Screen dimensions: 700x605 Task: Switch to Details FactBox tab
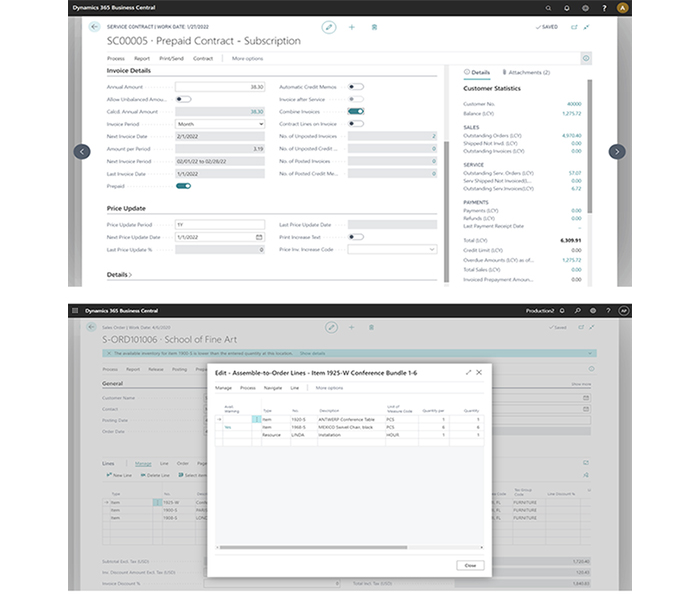[x=477, y=72]
